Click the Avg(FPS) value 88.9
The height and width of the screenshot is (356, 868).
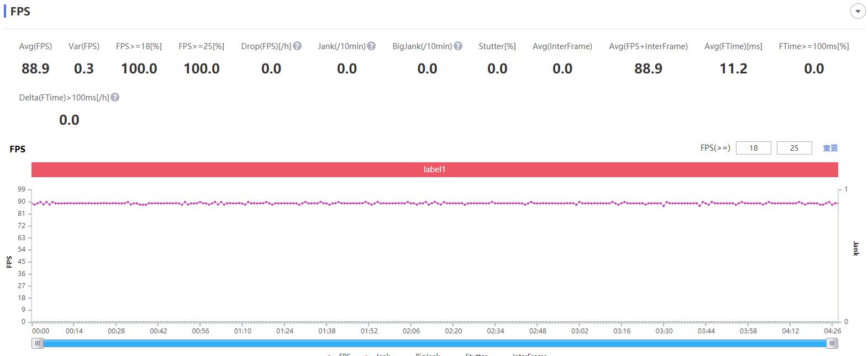(x=35, y=69)
